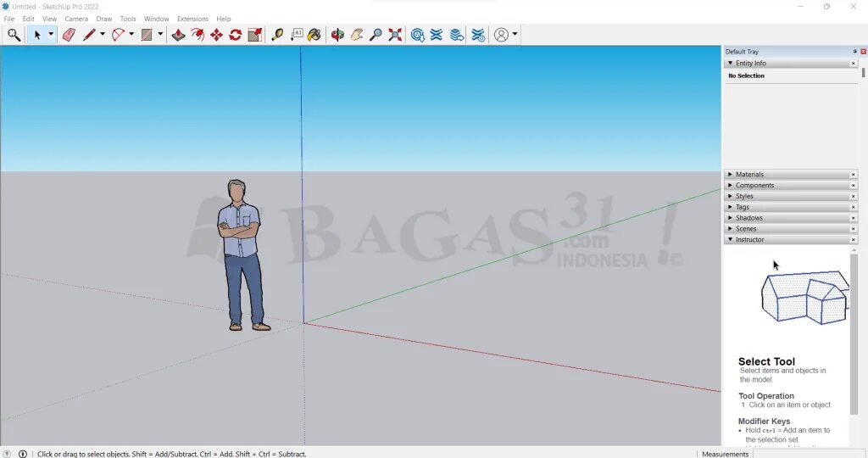Viewport: 868px width, 458px height.
Task: Open the Camera menu
Action: [x=76, y=19]
